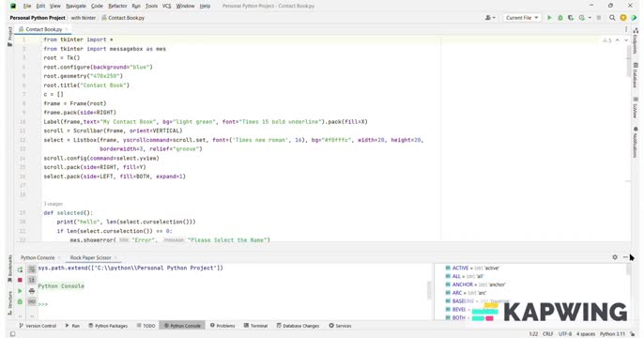
Task: Open the console settings gear icon
Action: point(615,257)
